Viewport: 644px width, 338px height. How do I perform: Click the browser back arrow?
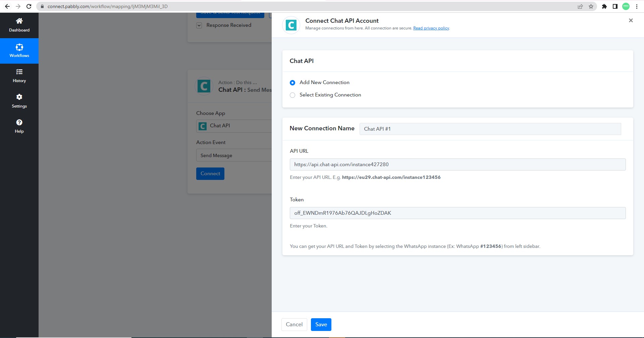tap(7, 6)
